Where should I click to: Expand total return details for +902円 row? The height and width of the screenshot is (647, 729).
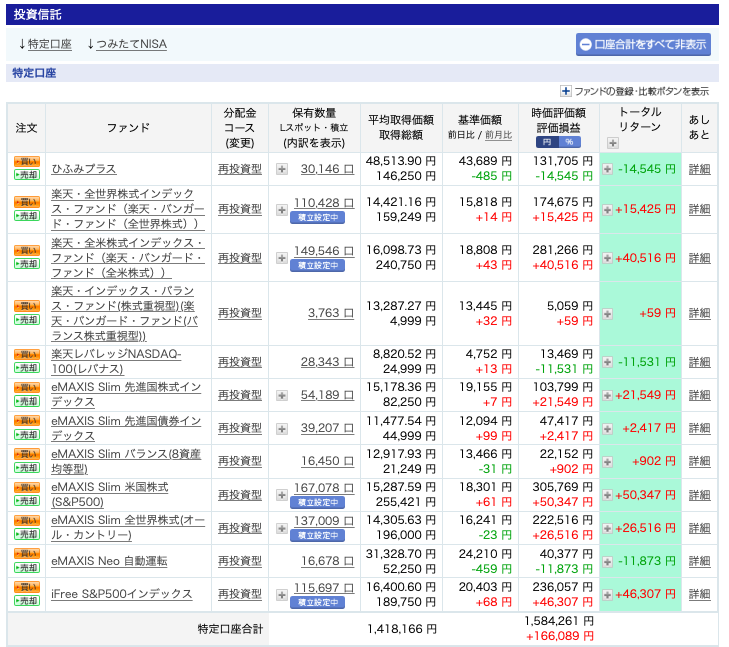click(x=607, y=462)
